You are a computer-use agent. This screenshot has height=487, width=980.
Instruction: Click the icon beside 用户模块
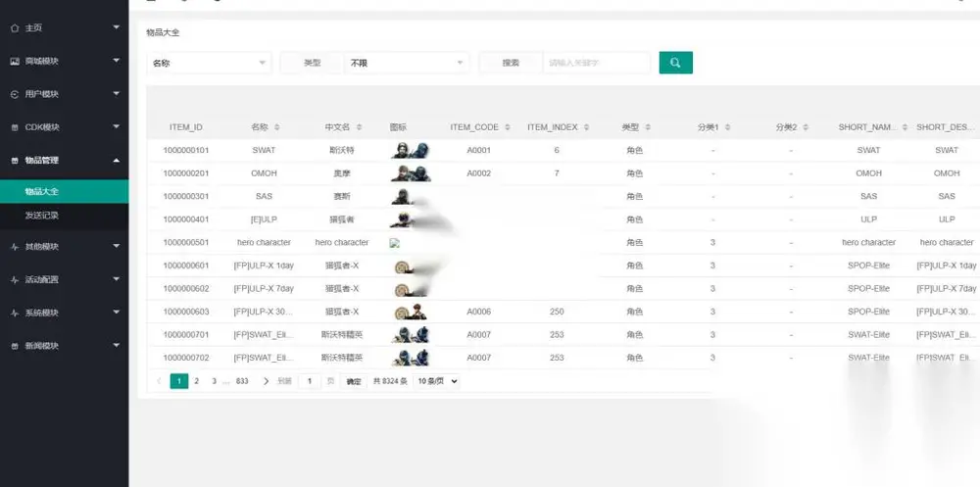(x=15, y=94)
